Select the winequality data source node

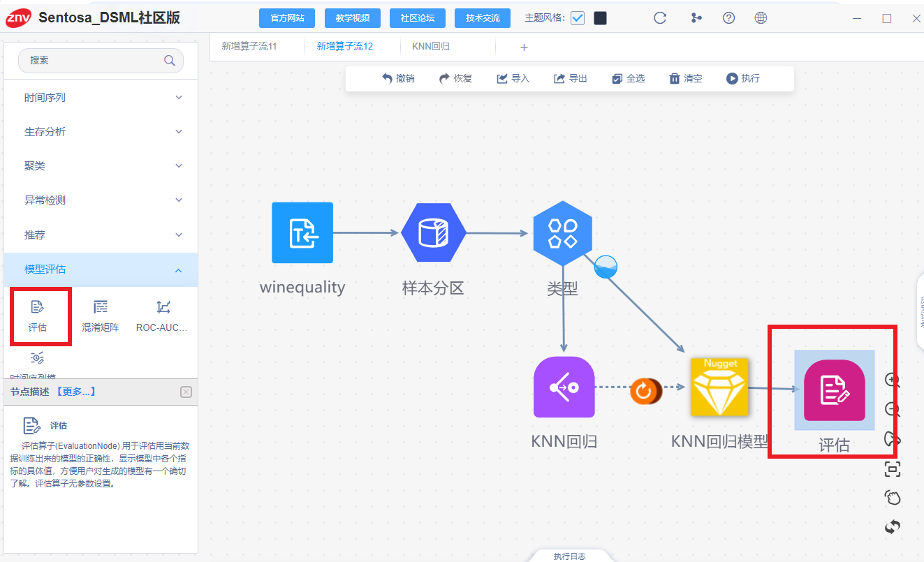click(x=302, y=232)
